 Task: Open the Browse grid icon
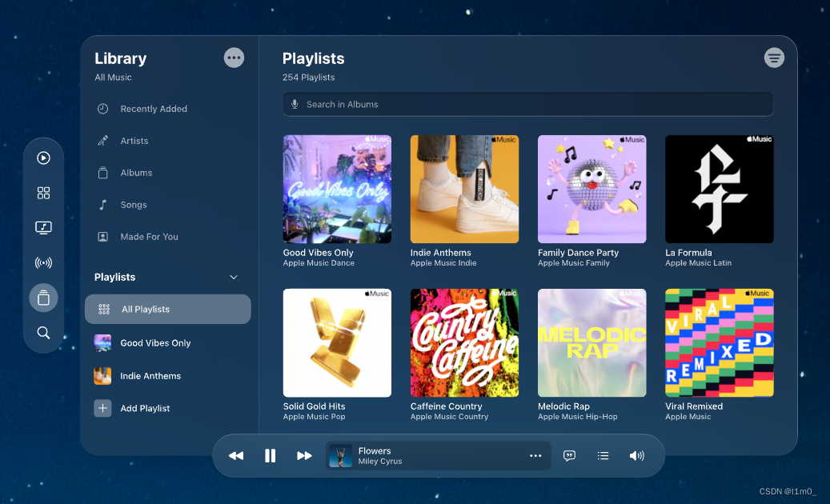click(x=43, y=193)
